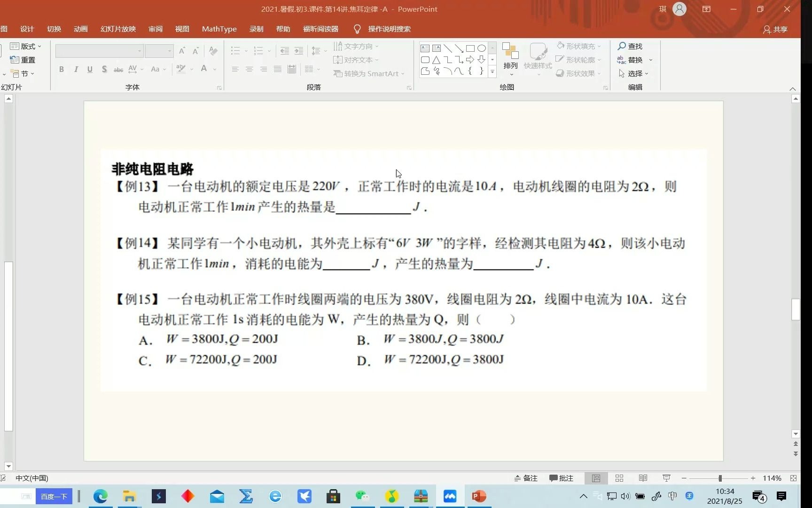This screenshot has width=812, height=508.
Task: Start slide show from status bar
Action: [666, 478]
